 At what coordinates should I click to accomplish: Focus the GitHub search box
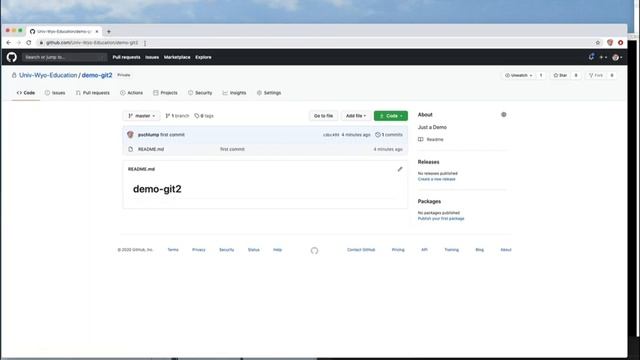[x=64, y=57]
